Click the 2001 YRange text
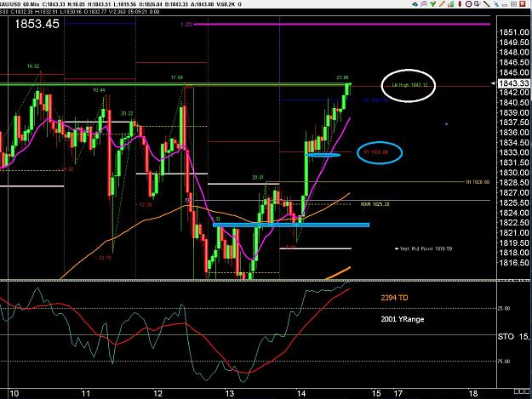Screen dimensions: 532x399 click(403, 319)
